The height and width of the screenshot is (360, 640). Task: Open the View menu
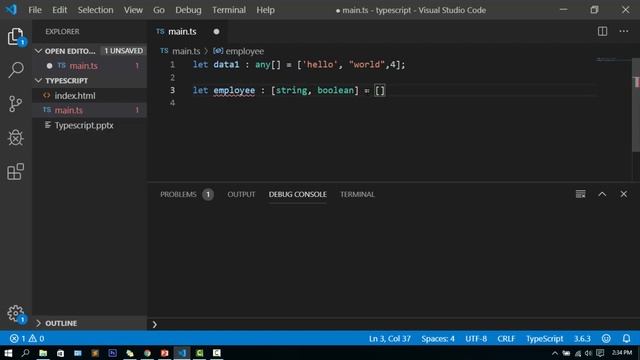pos(133,10)
